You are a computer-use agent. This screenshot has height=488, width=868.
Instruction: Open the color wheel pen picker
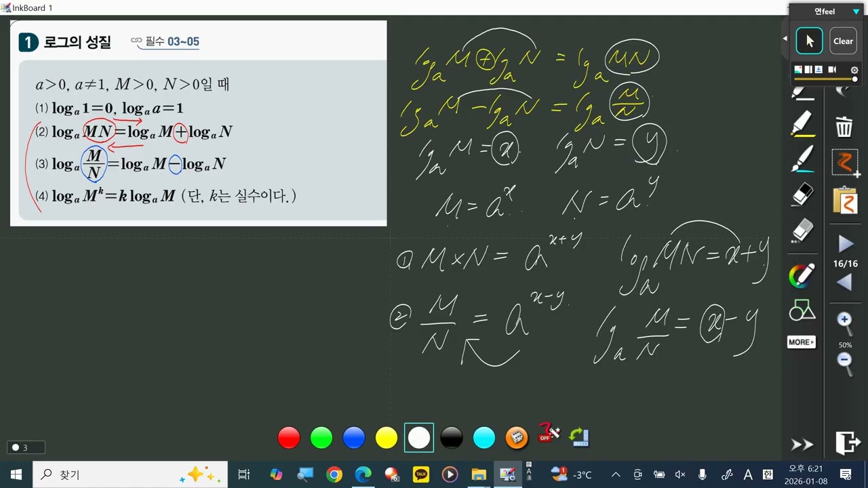tap(802, 276)
